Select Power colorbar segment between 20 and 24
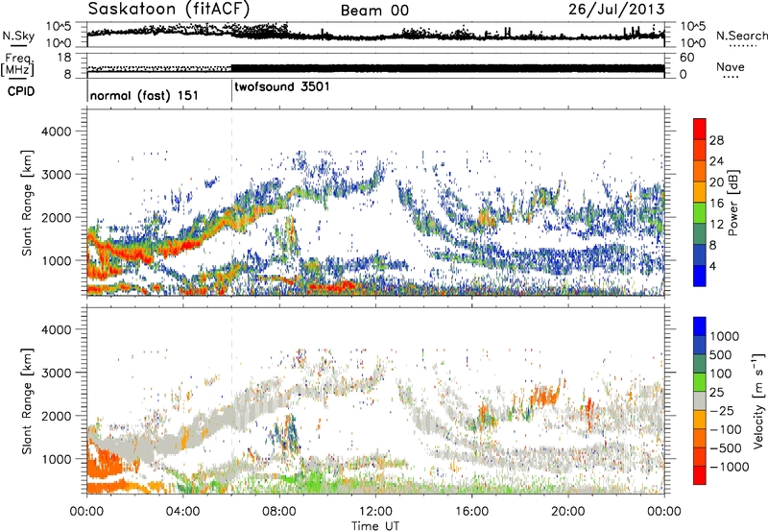The height and width of the screenshot is (532, 768). tap(700, 171)
